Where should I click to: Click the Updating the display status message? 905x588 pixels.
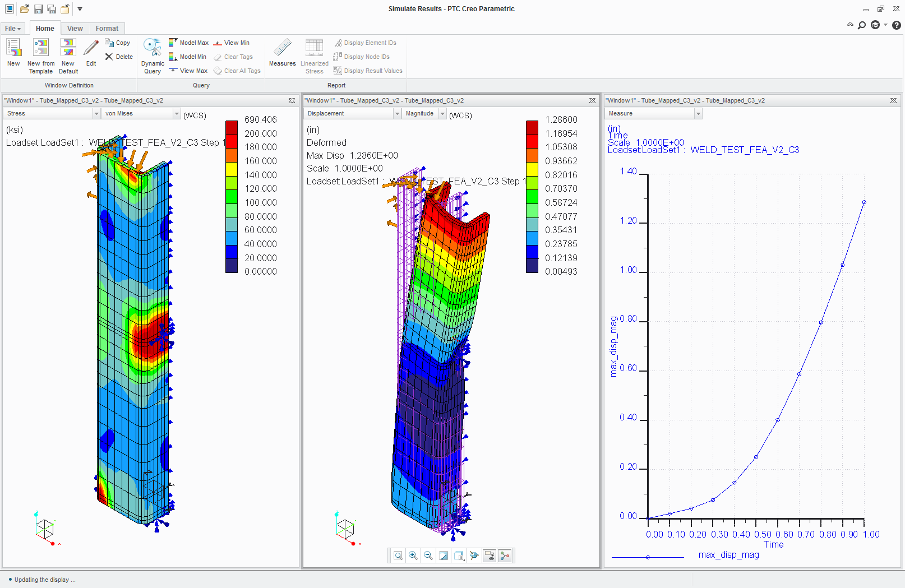45,580
